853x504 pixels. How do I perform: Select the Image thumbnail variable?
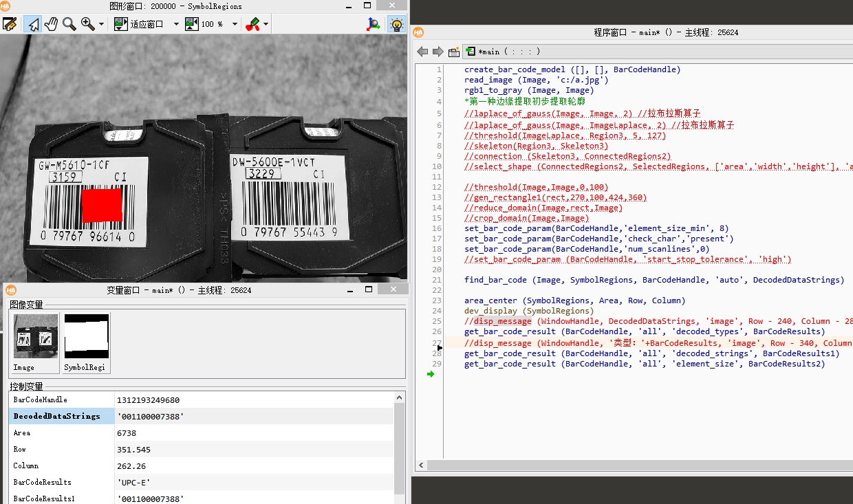(x=36, y=342)
